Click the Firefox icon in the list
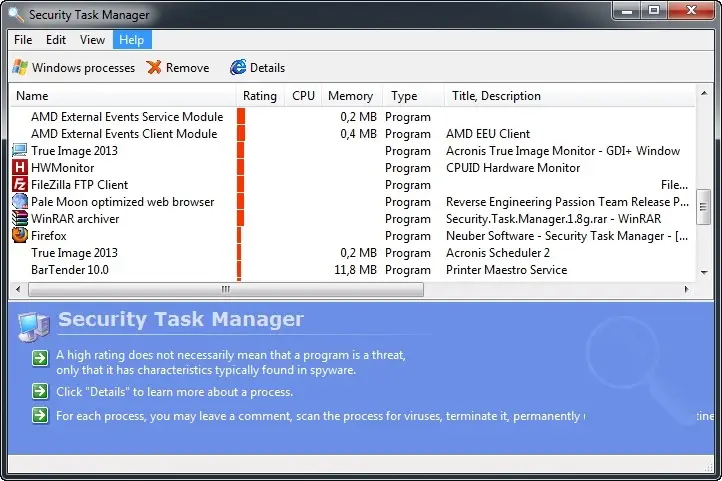The image size is (722, 481). pyautogui.click(x=19, y=236)
